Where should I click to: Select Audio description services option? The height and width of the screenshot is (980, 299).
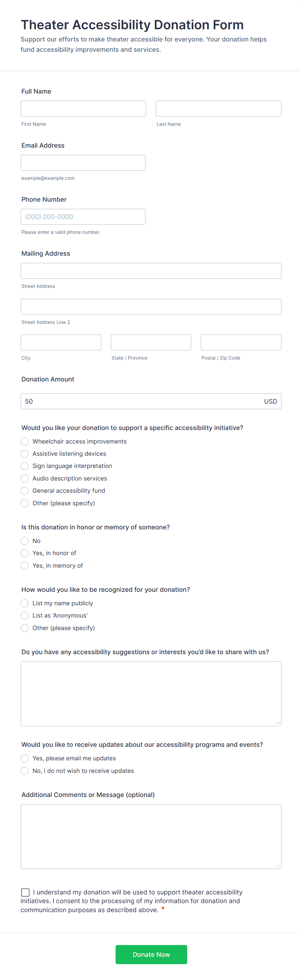25,479
